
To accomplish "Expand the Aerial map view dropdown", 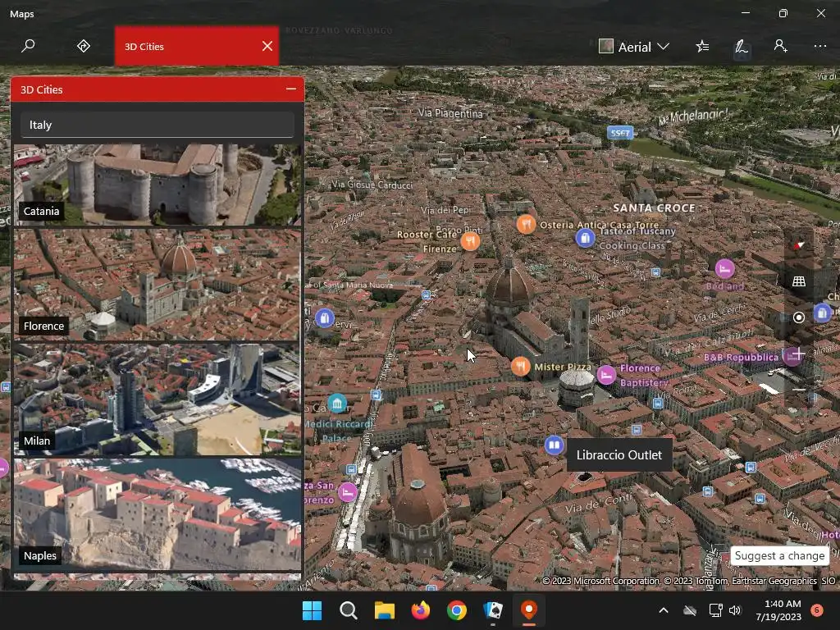I will pyautogui.click(x=634, y=47).
